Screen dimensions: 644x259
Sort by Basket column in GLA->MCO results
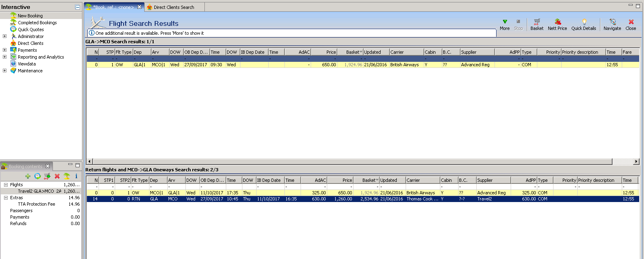(350, 52)
